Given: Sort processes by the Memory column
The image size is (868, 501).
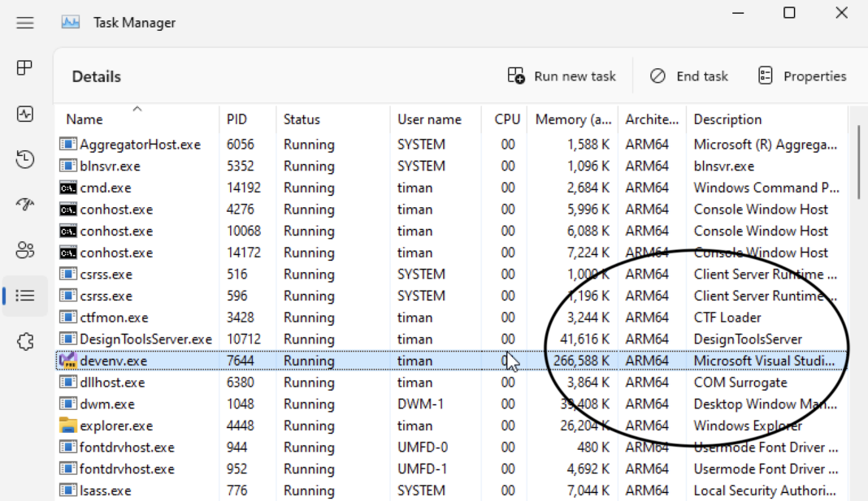Looking at the screenshot, I should (572, 119).
